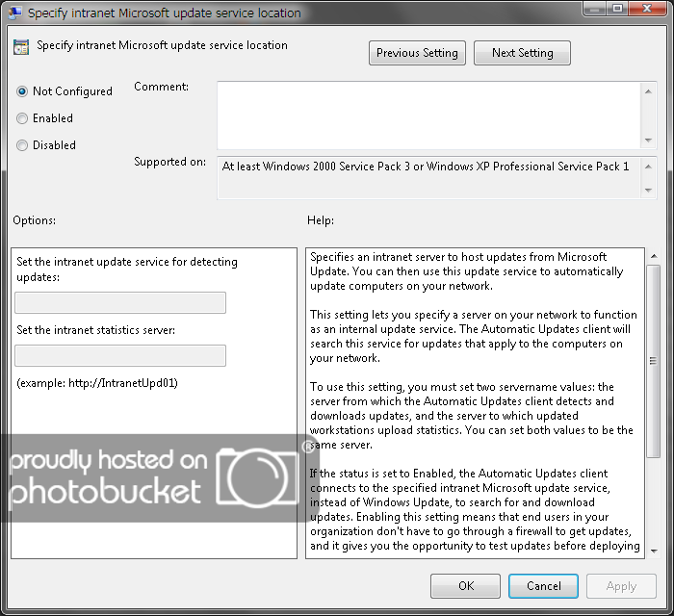The height and width of the screenshot is (616, 674).
Task: Click 'Set the intranet update service for detecting' label
Action: (x=127, y=262)
